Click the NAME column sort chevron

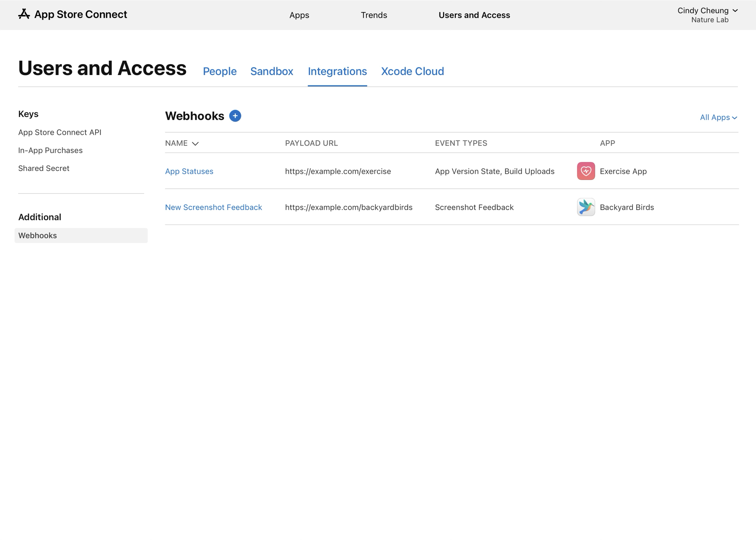click(195, 143)
